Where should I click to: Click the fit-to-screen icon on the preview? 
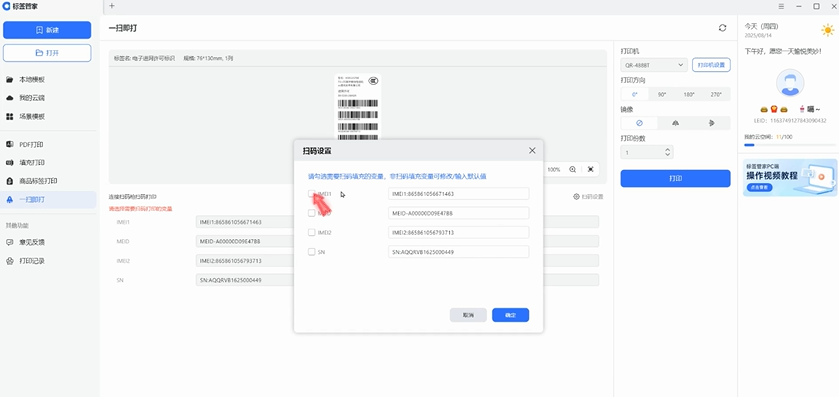(590, 169)
